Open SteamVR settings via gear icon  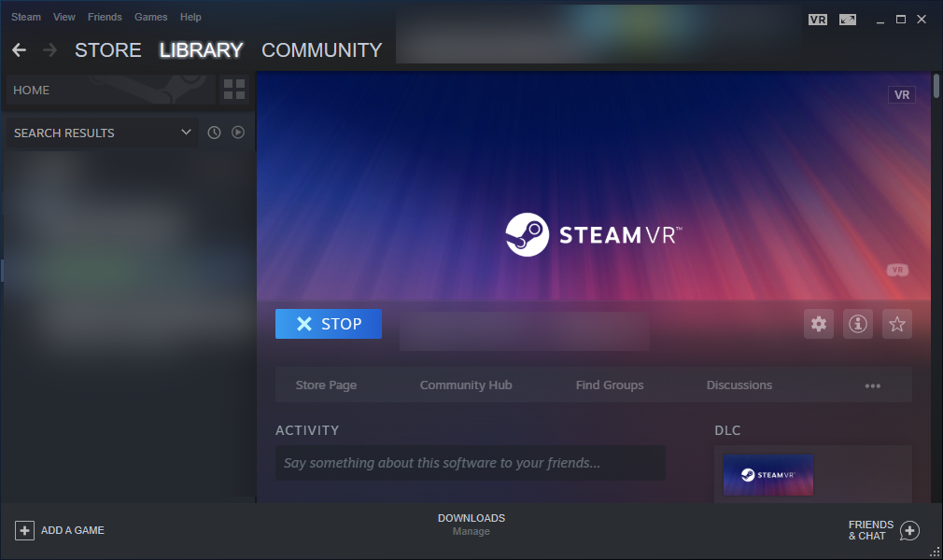point(819,324)
